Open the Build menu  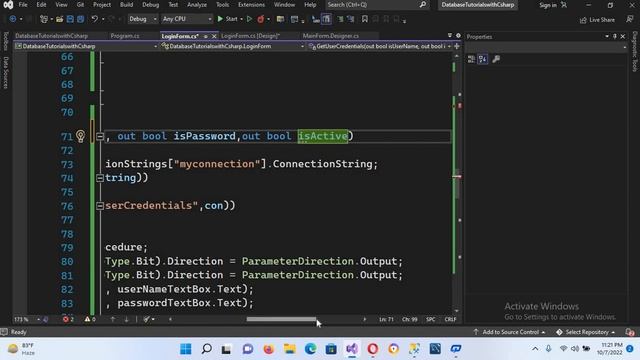point(126,4)
